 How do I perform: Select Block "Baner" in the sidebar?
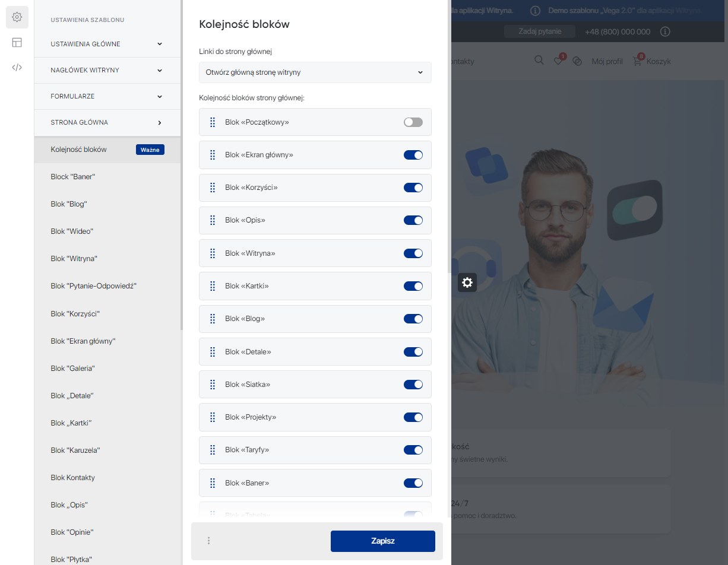73,177
